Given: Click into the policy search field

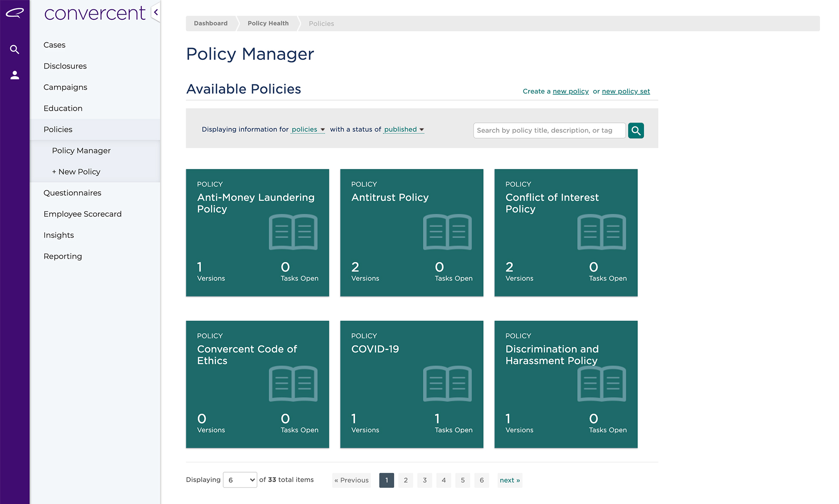Looking at the screenshot, I should click(x=549, y=131).
